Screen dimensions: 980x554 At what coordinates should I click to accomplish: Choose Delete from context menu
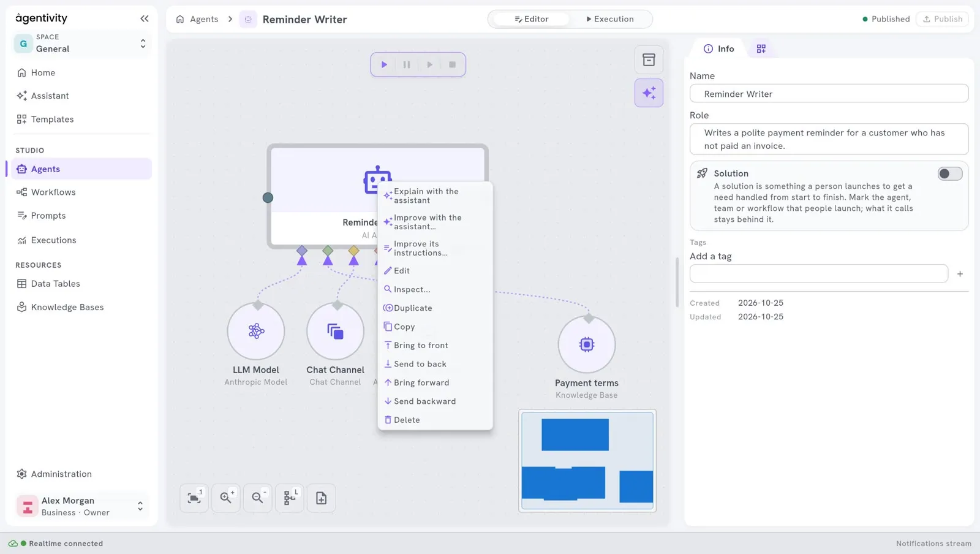click(x=435, y=420)
